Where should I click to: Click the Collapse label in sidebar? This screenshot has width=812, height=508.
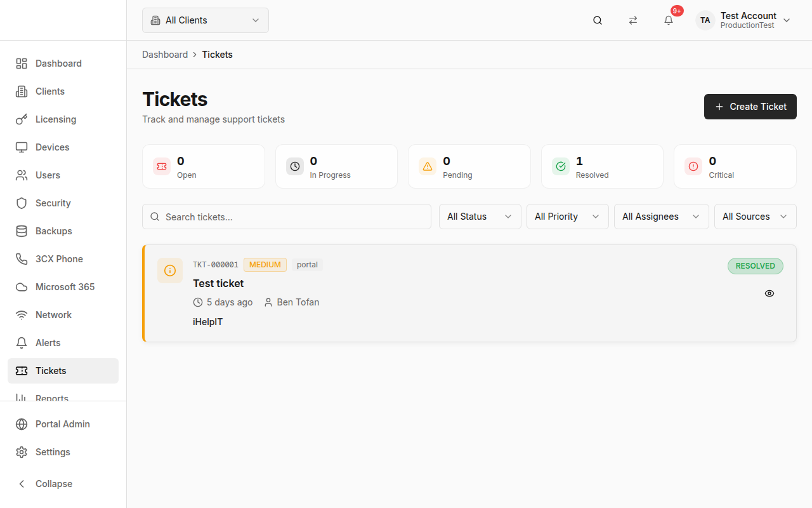pos(54,484)
